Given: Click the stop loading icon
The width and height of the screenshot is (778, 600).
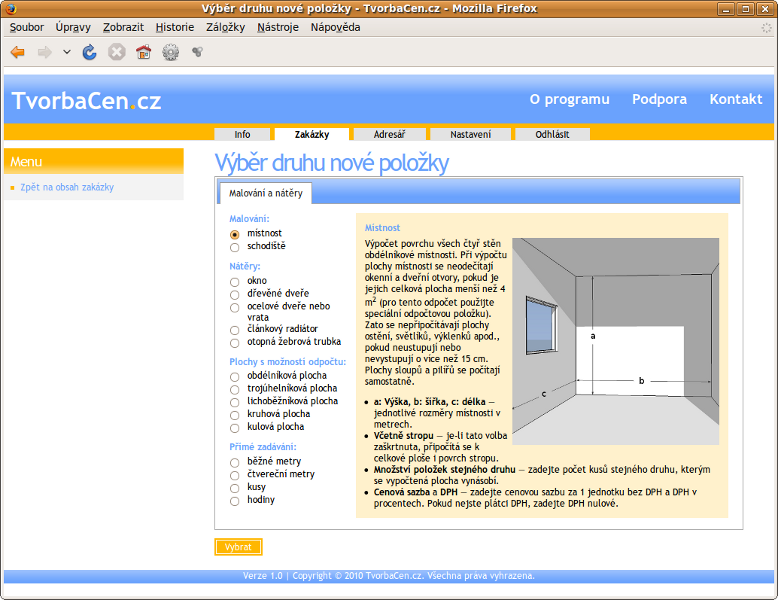Looking at the screenshot, I should coord(117,52).
